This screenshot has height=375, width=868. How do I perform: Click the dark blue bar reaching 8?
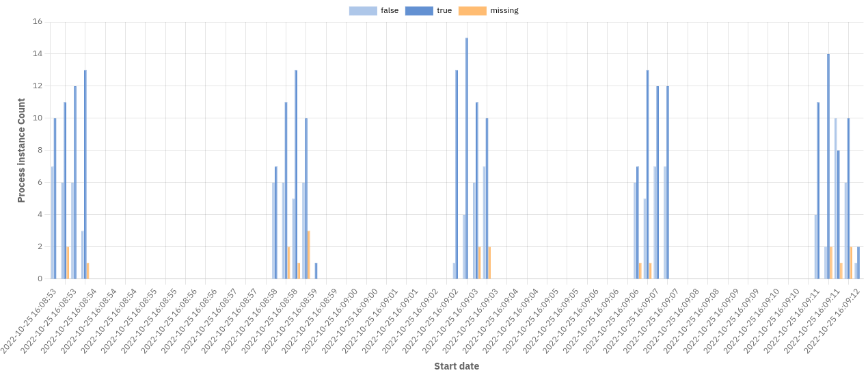(838, 214)
